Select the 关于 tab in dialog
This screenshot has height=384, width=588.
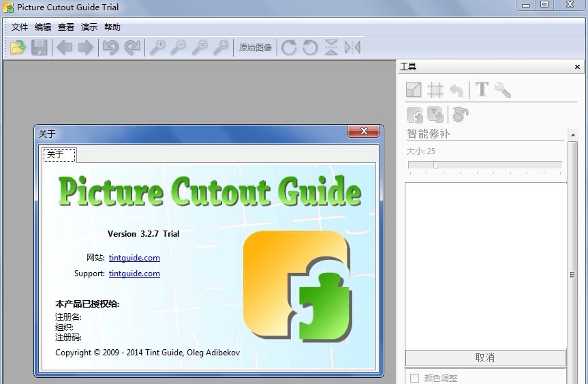pyautogui.click(x=60, y=155)
